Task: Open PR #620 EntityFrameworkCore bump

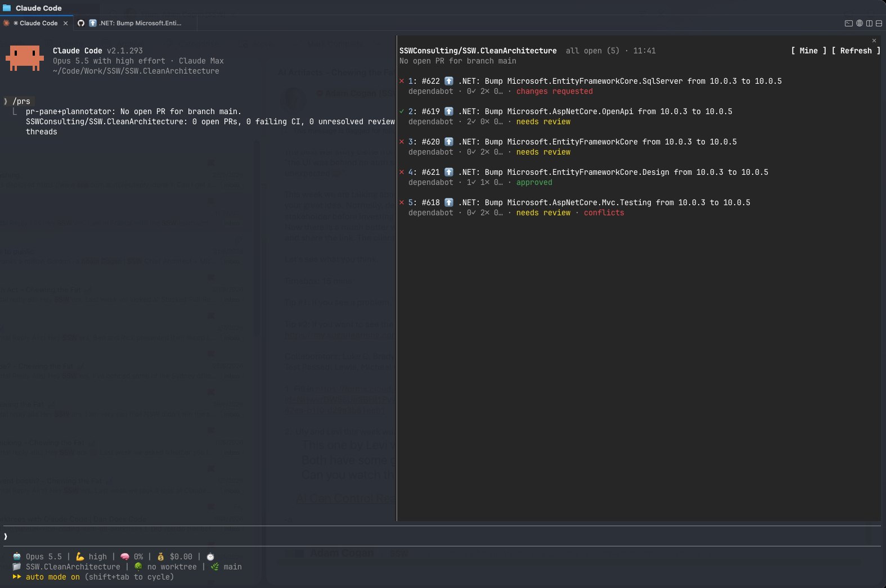Action: click(573, 142)
